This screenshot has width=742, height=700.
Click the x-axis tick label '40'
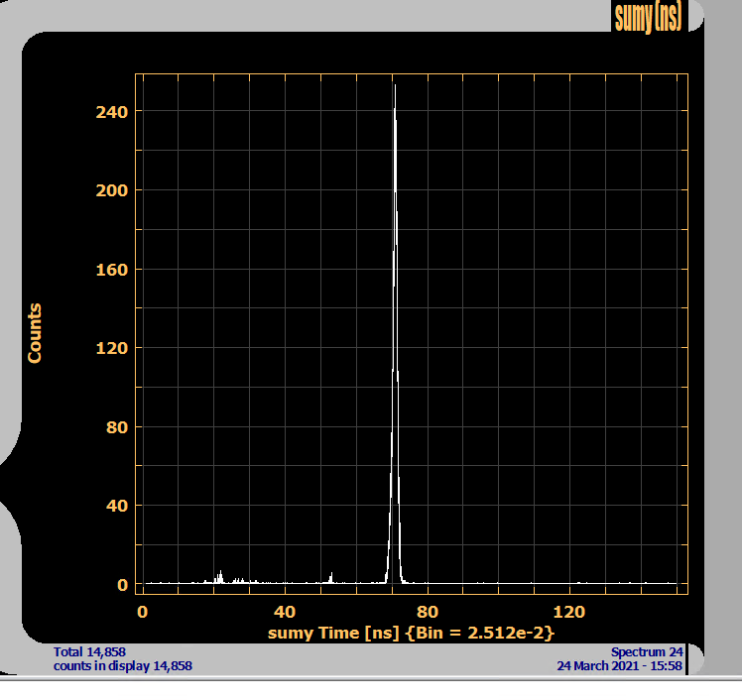[x=285, y=612]
